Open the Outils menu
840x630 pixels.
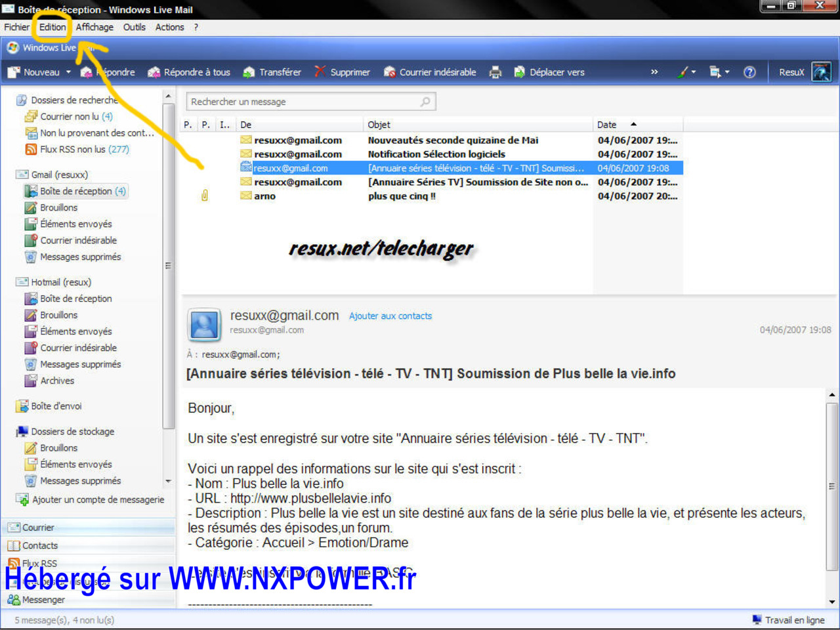[135, 27]
